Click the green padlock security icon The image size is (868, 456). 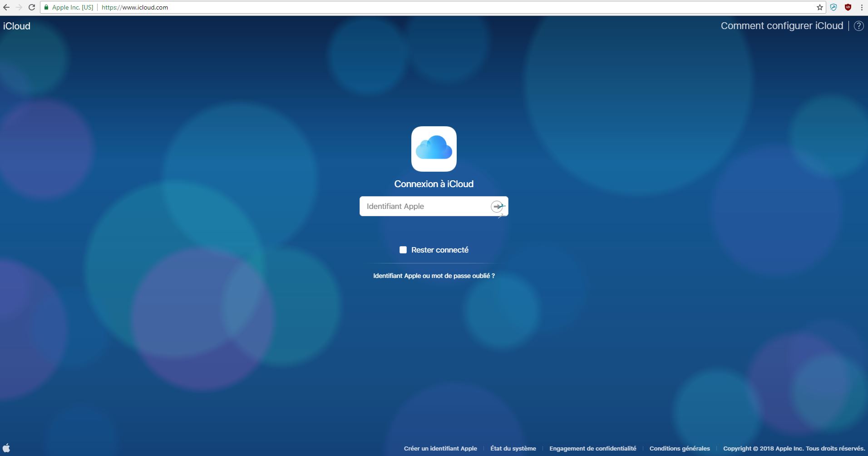[46, 7]
